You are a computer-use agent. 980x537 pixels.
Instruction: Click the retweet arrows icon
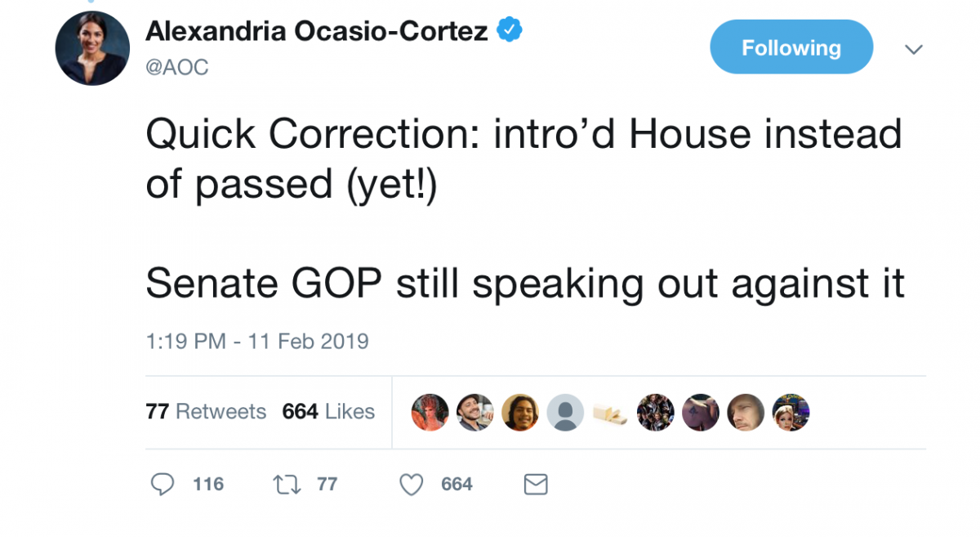click(287, 485)
